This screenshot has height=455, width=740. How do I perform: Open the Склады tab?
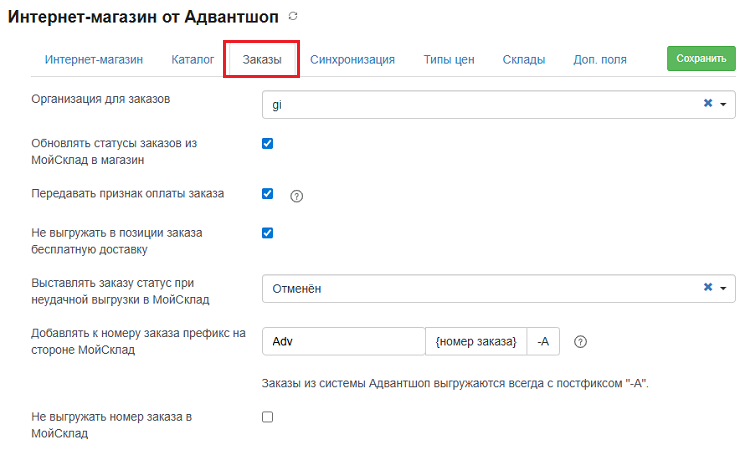(x=524, y=59)
